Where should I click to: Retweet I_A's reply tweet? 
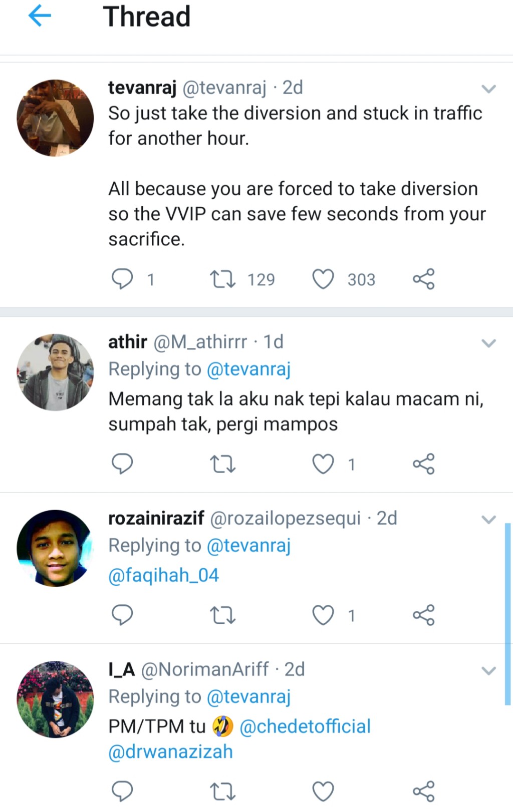(222, 791)
